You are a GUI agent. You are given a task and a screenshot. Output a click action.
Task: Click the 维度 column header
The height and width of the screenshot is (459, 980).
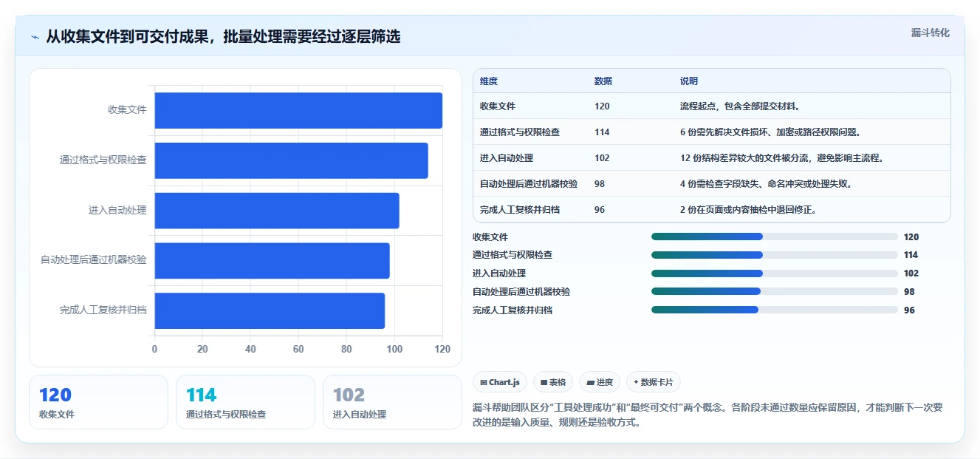click(x=489, y=81)
